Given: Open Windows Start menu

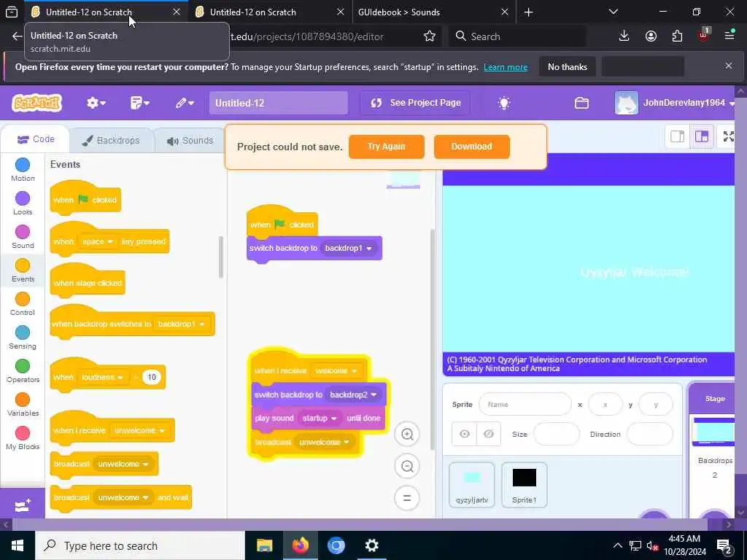Looking at the screenshot, I should (18, 545).
